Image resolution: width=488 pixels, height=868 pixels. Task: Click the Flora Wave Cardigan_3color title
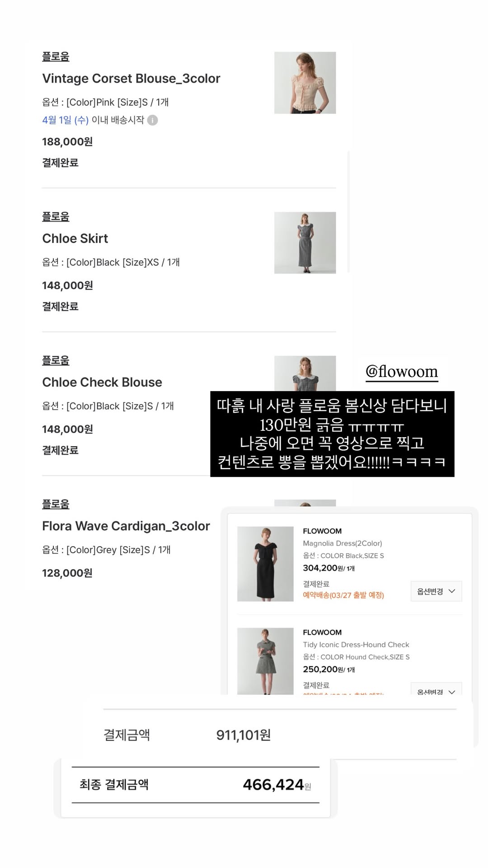point(126,526)
